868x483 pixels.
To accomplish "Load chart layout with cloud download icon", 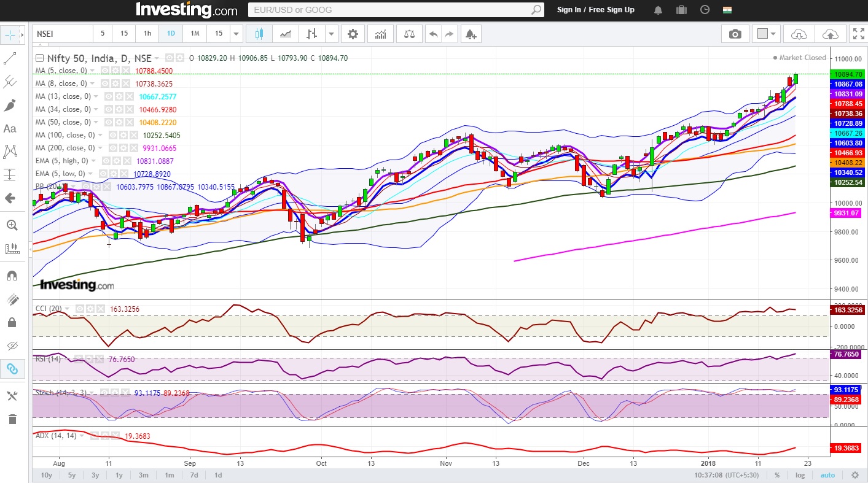I will (x=799, y=34).
